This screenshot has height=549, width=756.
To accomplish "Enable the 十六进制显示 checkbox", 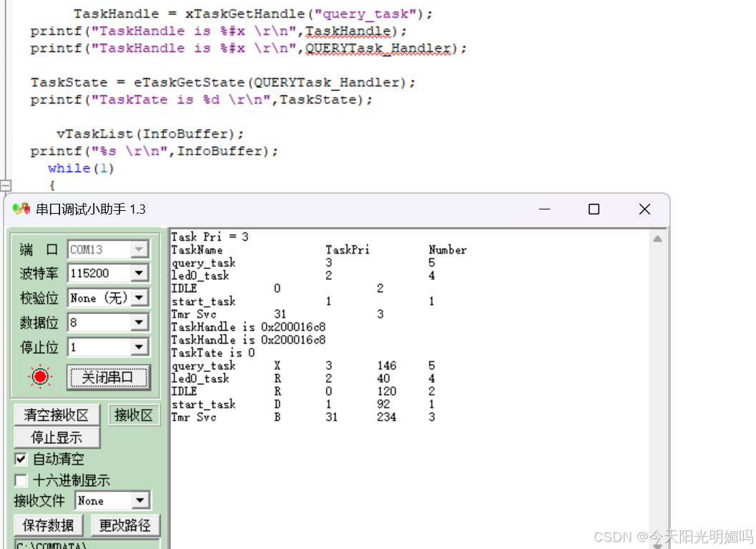I will point(21,480).
